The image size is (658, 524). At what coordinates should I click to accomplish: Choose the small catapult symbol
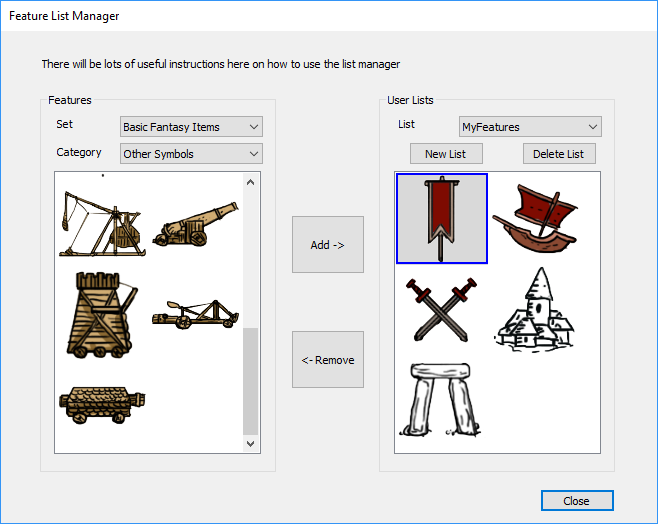pyautogui.click(x=195, y=314)
